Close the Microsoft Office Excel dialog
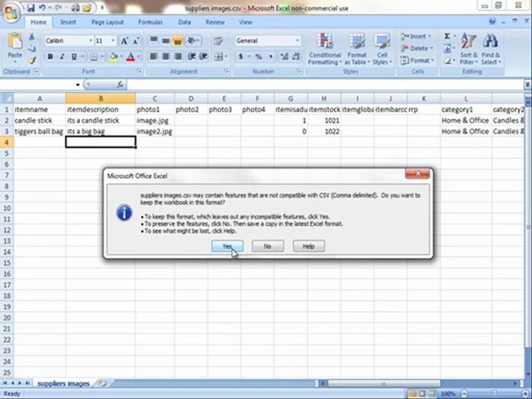Viewport: 532px width, 399px height. [417, 174]
